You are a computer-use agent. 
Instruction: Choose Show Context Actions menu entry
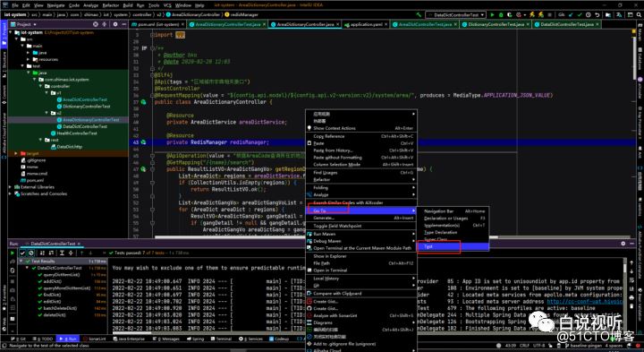(x=361, y=128)
